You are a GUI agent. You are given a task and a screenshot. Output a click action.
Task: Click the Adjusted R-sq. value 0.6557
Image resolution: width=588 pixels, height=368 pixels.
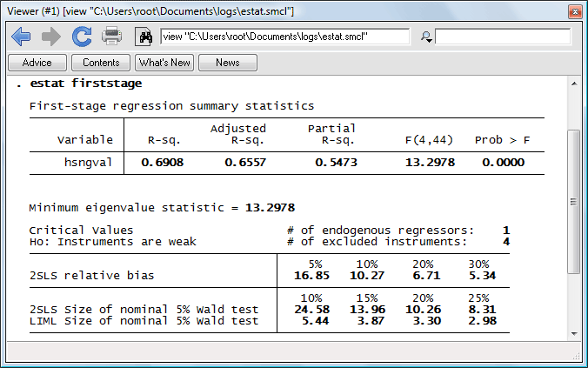245,163
